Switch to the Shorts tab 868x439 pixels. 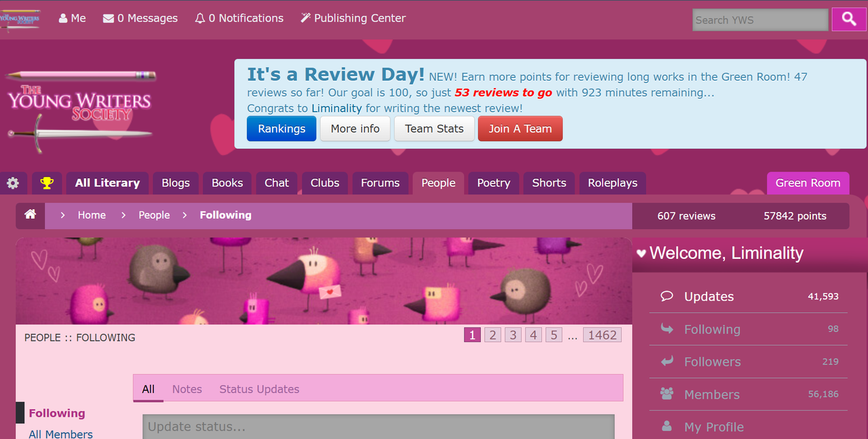pos(549,183)
